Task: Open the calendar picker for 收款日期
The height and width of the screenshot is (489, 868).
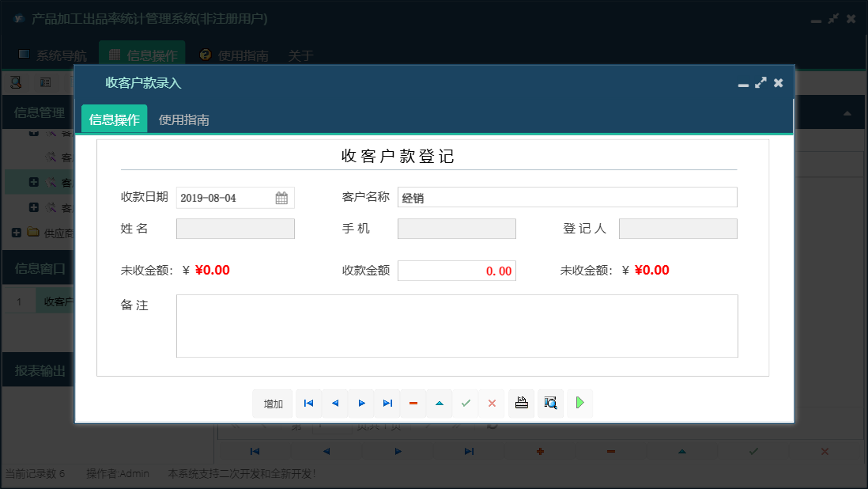Action: 282,197
